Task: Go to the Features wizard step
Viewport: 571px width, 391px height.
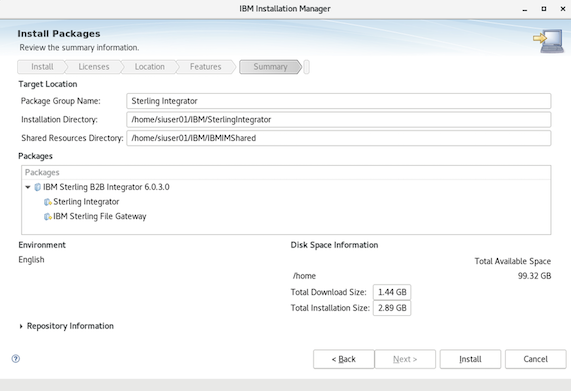Action: click(205, 67)
